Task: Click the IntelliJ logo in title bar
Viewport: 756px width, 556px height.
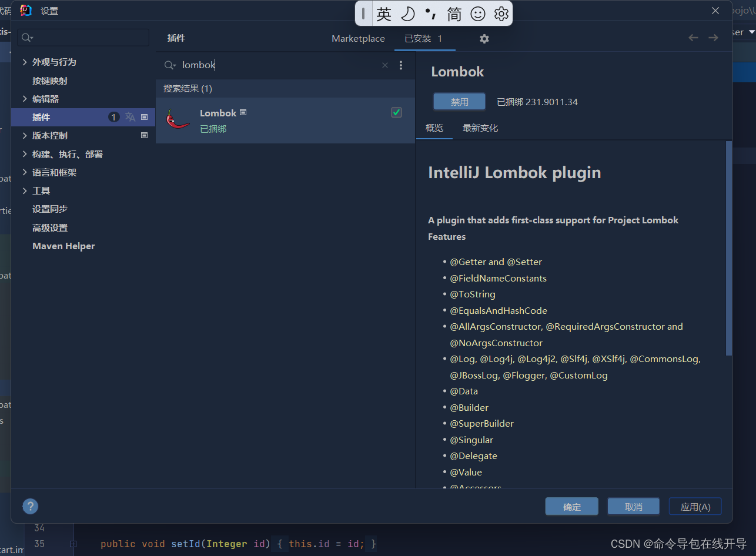Action: pos(26,11)
